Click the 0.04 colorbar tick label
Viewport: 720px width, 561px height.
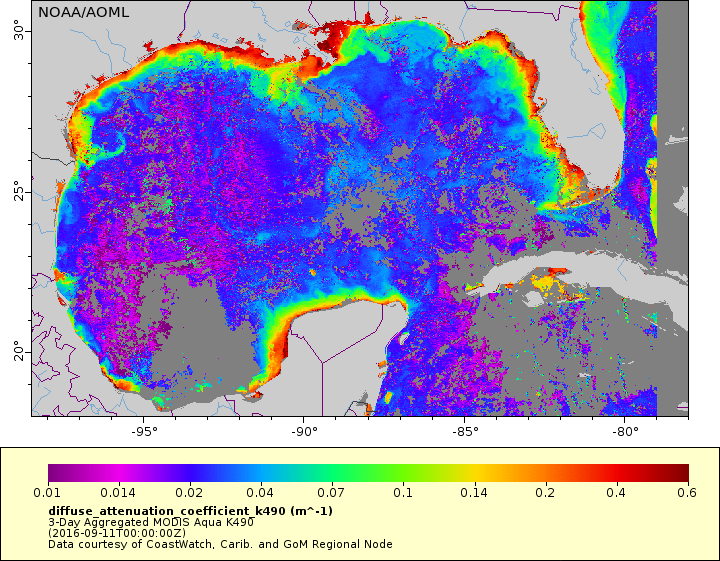point(260,493)
